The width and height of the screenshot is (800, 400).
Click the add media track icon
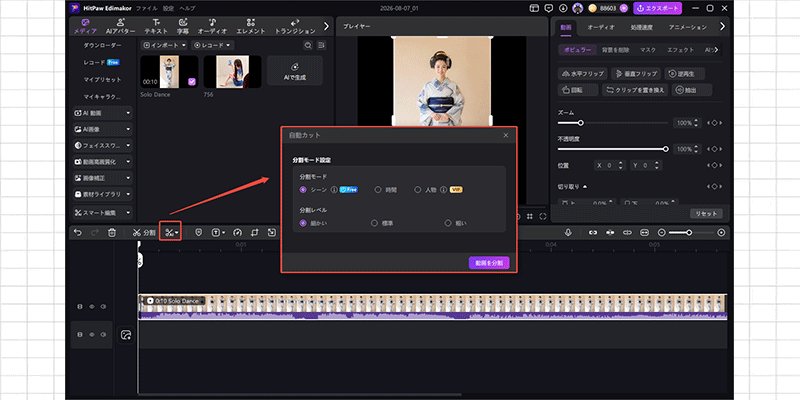pyautogui.click(x=126, y=335)
